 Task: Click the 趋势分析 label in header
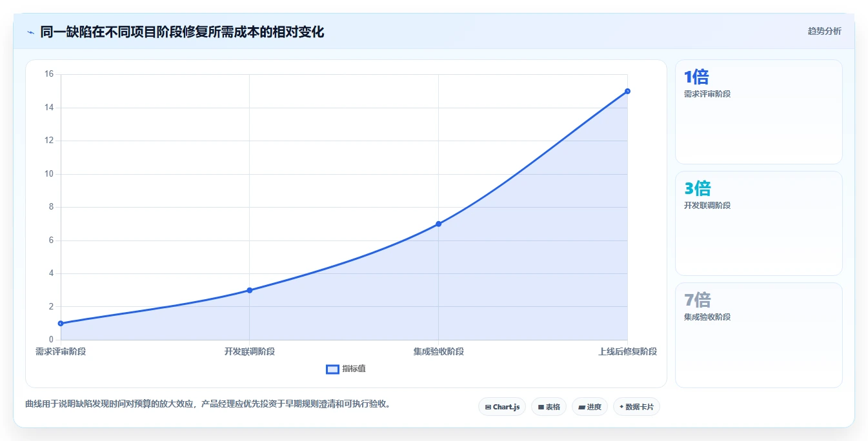(x=824, y=31)
